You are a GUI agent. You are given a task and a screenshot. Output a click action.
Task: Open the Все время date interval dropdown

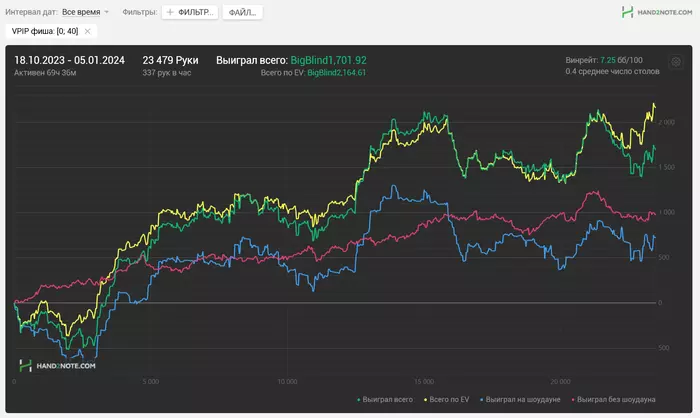[85, 12]
